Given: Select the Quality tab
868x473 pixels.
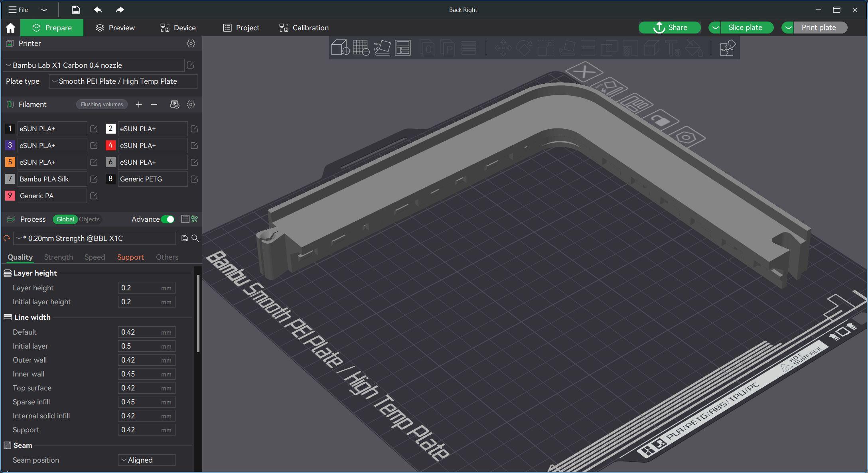Looking at the screenshot, I should pyautogui.click(x=20, y=257).
